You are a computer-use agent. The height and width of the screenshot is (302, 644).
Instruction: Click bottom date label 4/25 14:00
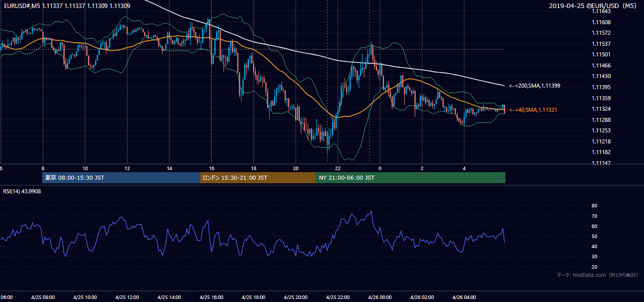[169, 297]
